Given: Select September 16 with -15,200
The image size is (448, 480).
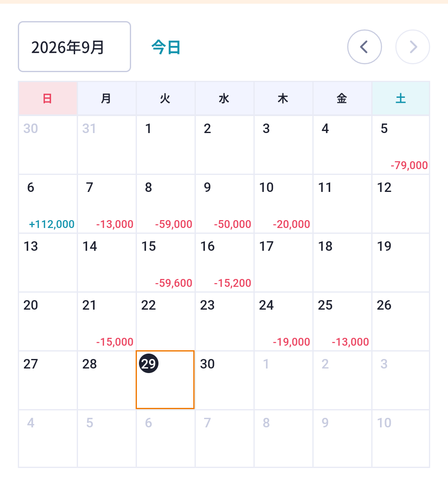Looking at the screenshot, I should (x=224, y=263).
